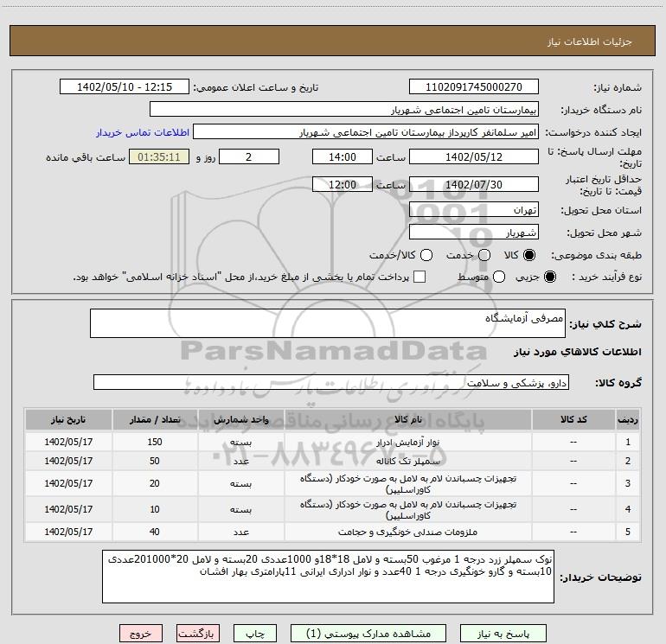The width and height of the screenshot is (666, 644).
Task: Click quantity 40 in row 5
Action: click(x=155, y=532)
